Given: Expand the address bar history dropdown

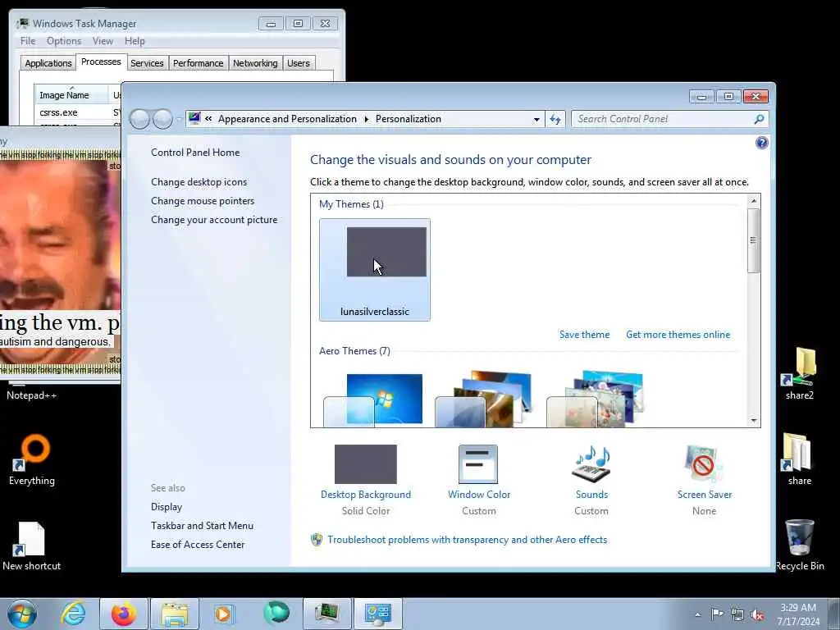Looking at the screenshot, I should [x=536, y=120].
